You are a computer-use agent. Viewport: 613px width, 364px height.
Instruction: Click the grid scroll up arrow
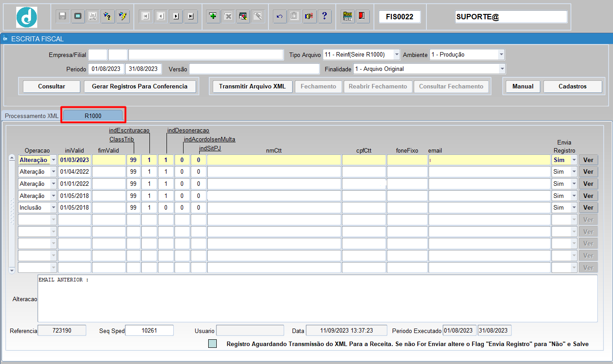(12, 158)
